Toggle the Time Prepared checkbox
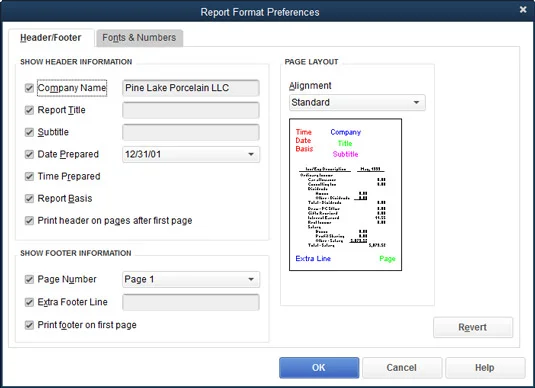 29,176
